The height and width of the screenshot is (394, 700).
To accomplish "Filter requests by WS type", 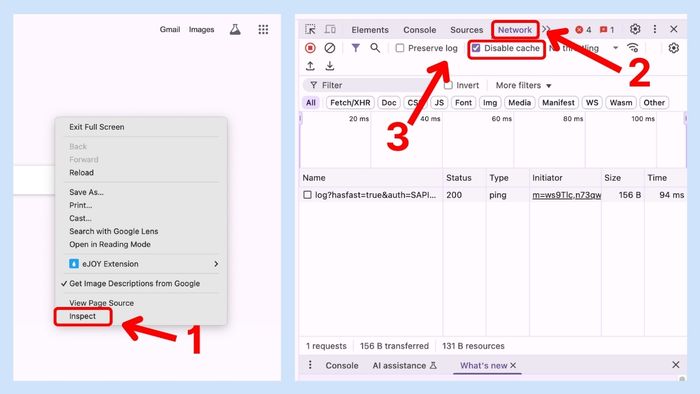I will point(592,103).
